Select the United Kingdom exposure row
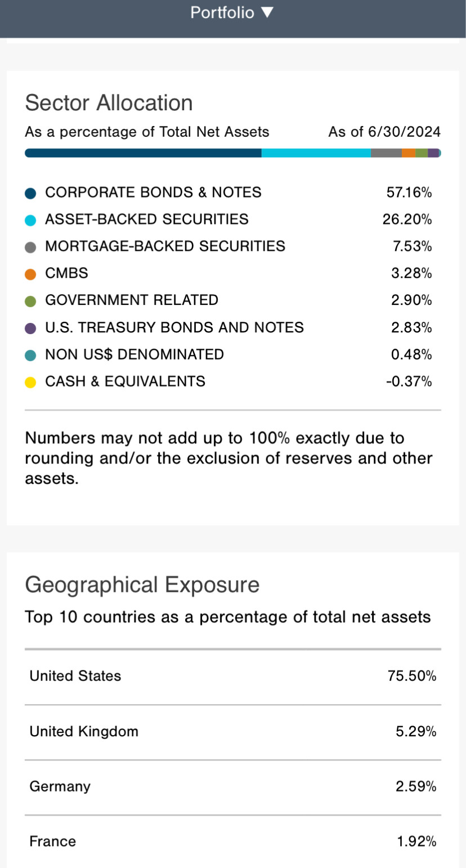 click(x=233, y=732)
